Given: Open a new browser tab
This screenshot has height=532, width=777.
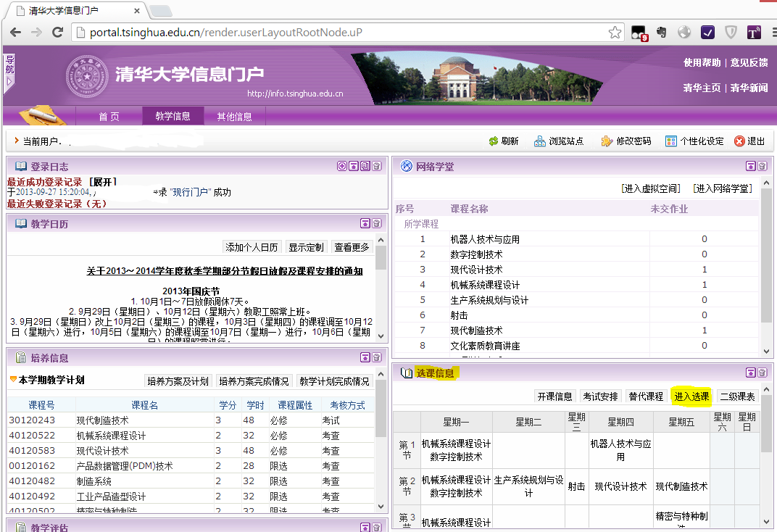Looking at the screenshot, I should click(x=160, y=11).
